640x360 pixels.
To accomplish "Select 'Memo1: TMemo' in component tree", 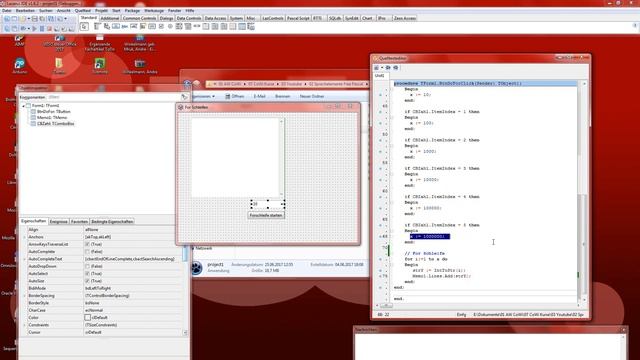I will coord(52,118).
